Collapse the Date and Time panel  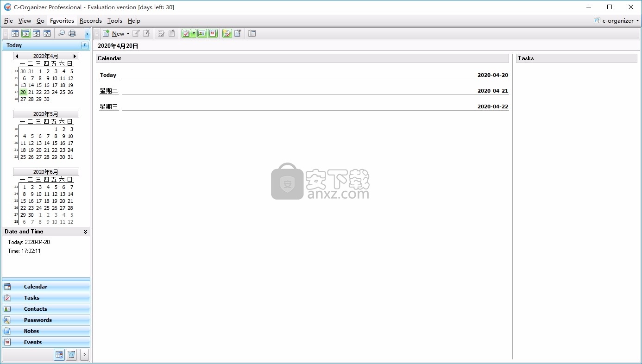85,232
